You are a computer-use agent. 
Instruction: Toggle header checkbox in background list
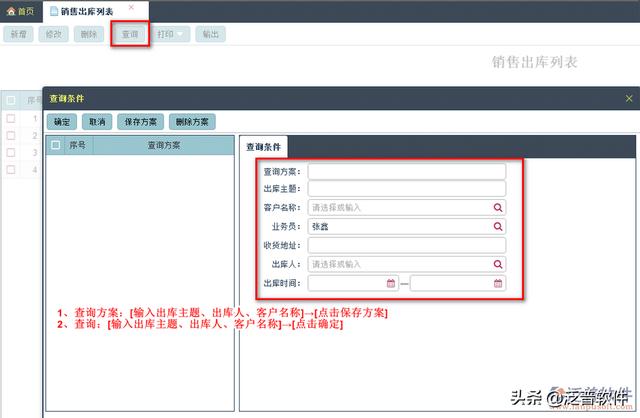[11, 100]
